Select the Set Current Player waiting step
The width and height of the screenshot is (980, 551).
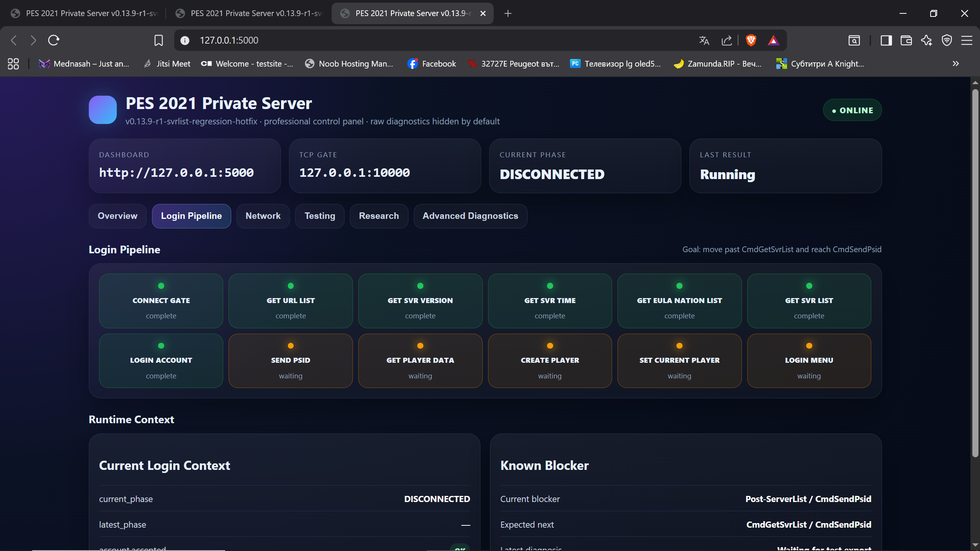(x=679, y=361)
